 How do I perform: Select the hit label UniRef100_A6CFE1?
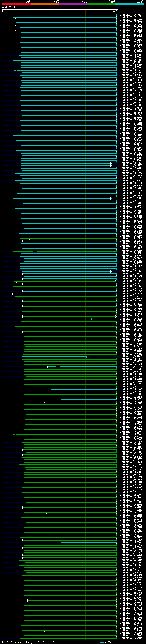[x=131, y=359]
